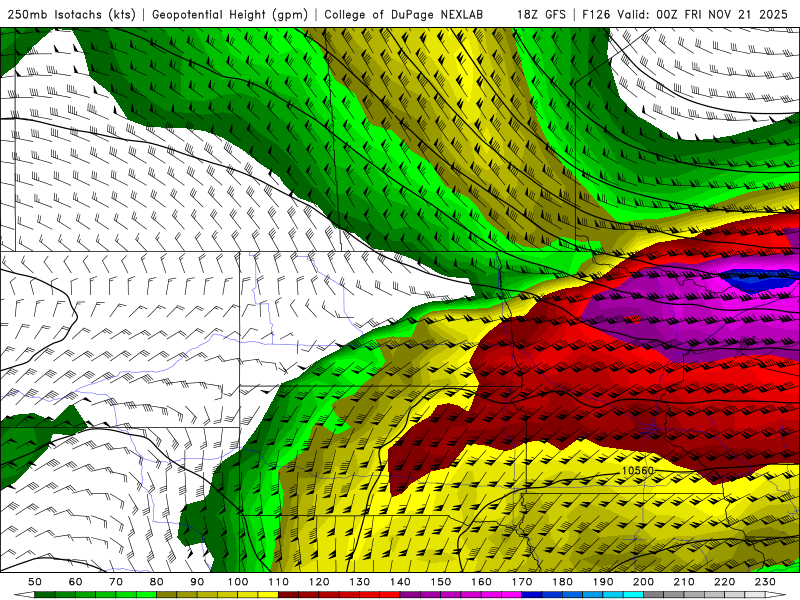Click the legend value 170
The height and width of the screenshot is (600, 800).
pos(521,582)
